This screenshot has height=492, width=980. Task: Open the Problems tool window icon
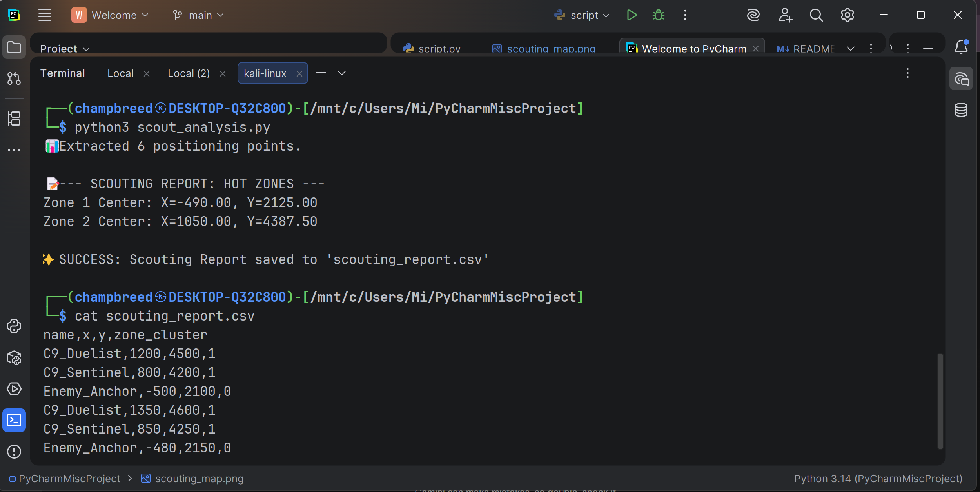pyautogui.click(x=14, y=451)
